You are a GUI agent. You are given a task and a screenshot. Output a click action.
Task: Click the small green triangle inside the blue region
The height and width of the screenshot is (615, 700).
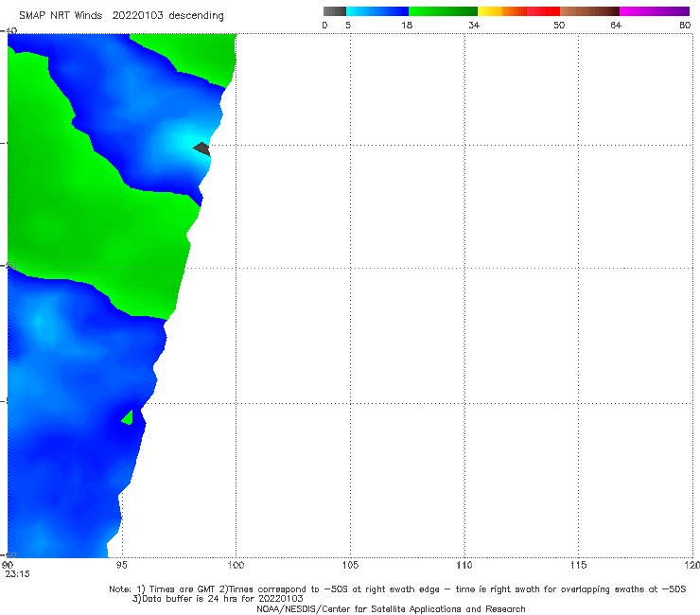tap(129, 417)
